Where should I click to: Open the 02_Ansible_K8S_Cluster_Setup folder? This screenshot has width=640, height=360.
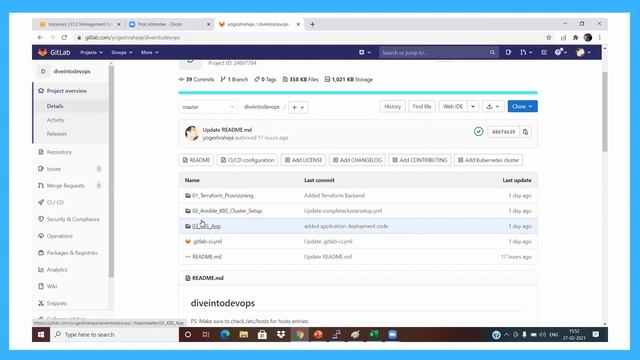pyautogui.click(x=227, y=211)
